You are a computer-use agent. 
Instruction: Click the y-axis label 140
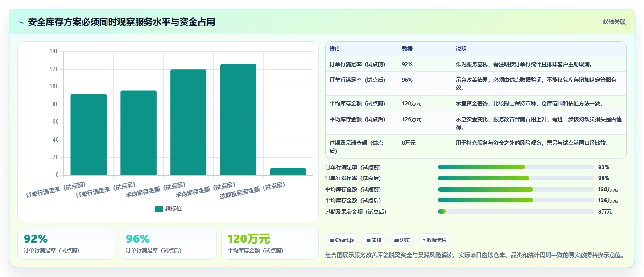54,52
